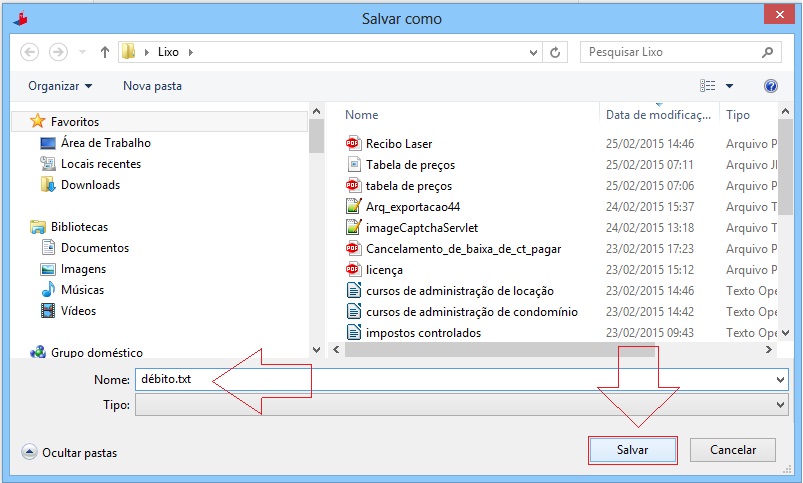Click the refresh button beside address bar

(557, 52)
